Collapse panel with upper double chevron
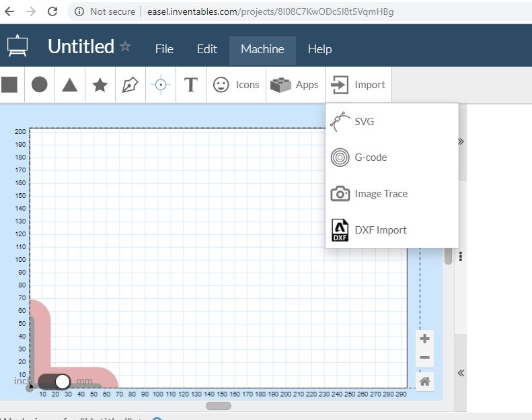 coord(461,141)
